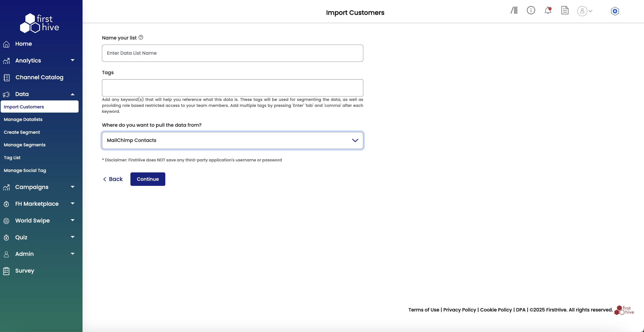
Task: Open Manage Segments in sidebar
Action: (24, 145)
